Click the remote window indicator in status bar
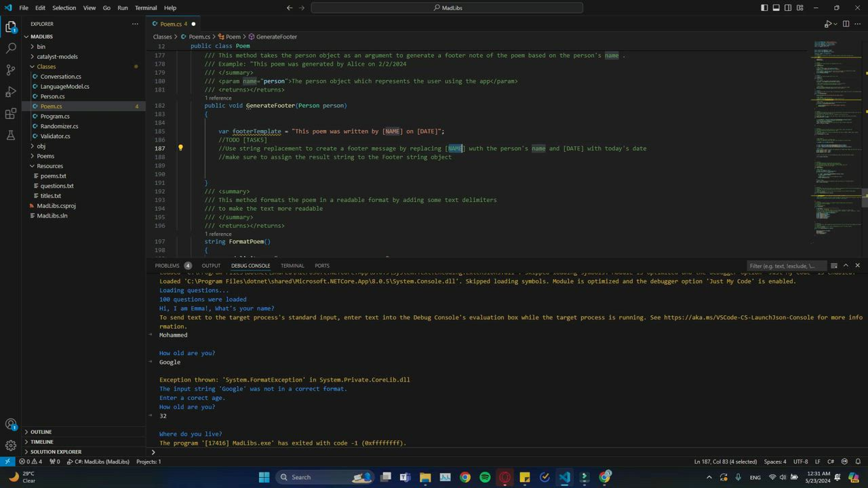868x488 pixels. [x=7, y=462]
